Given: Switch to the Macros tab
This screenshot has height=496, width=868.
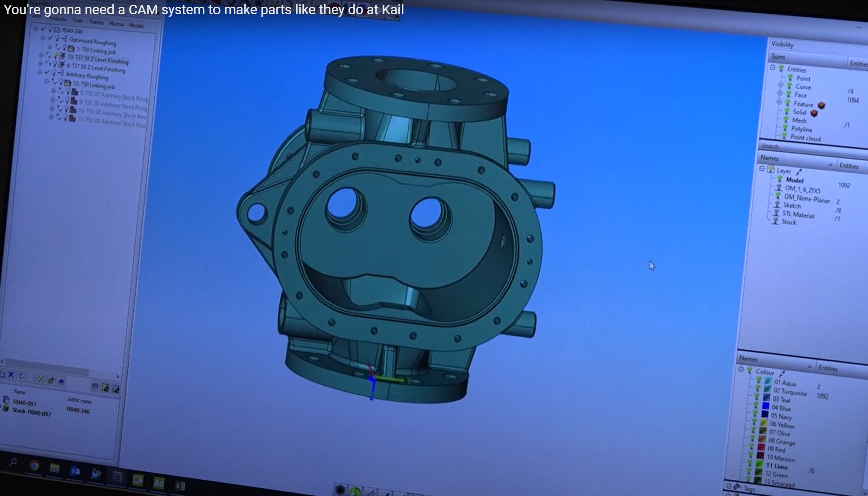Looking at the screenshot, I should point(116,24).
